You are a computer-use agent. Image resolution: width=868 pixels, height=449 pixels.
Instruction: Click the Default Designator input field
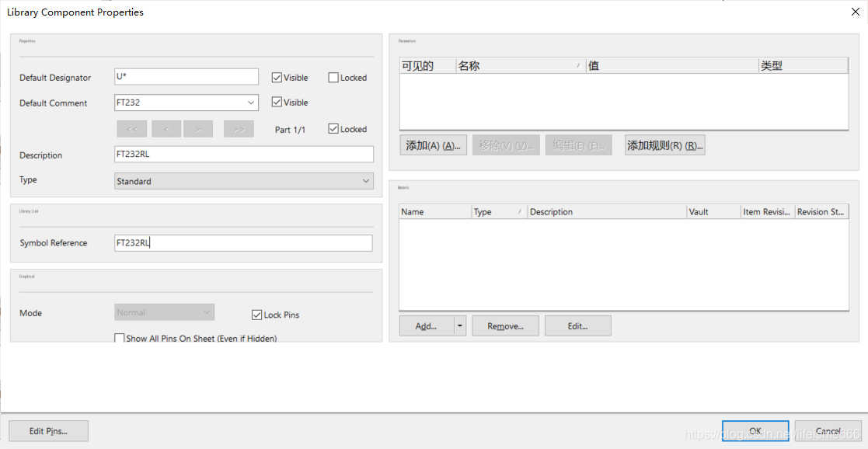(x=186, y=77)
